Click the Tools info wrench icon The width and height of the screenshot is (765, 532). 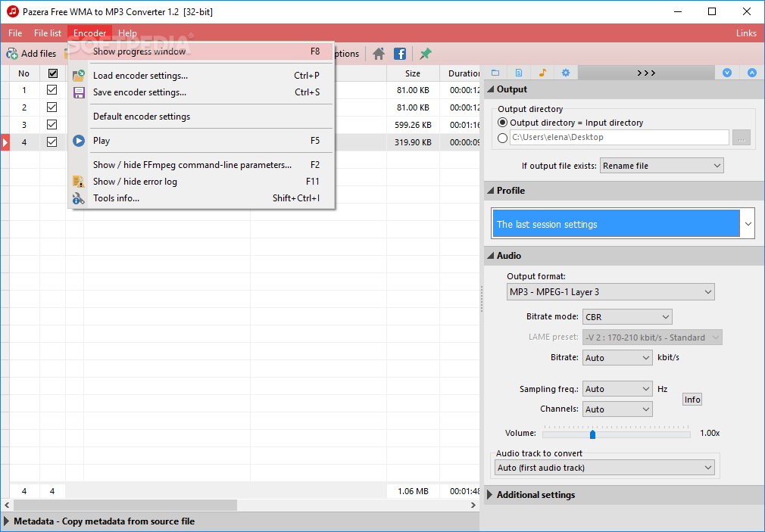click(79, 198)
